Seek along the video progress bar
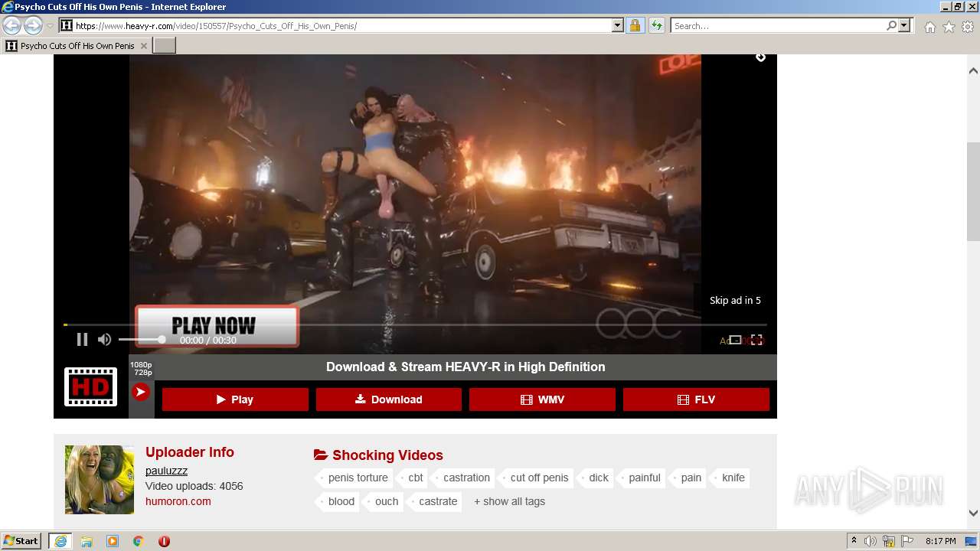The height and width of the screenshot is (551, 980). (415, 325)
